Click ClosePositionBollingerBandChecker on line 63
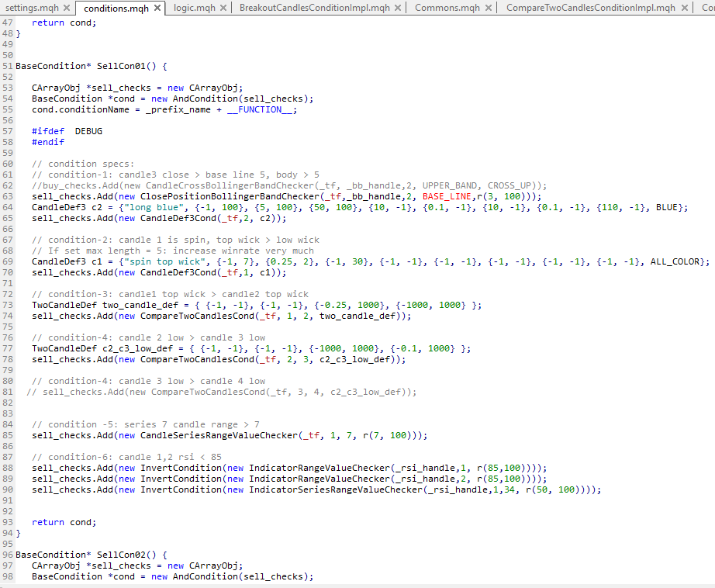This screenshot has height=588, width=715. point(230,196)
